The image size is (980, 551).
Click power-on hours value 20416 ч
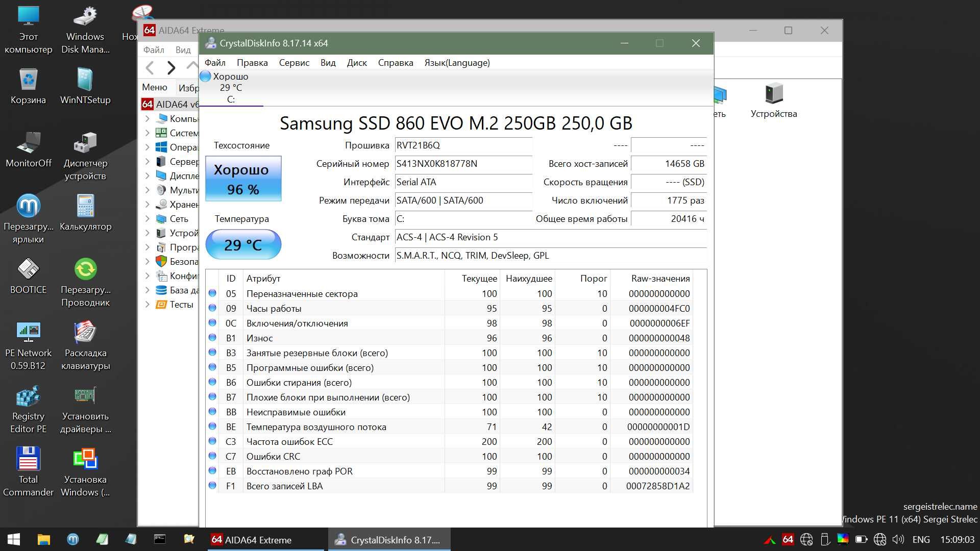(x=669, y=218)
